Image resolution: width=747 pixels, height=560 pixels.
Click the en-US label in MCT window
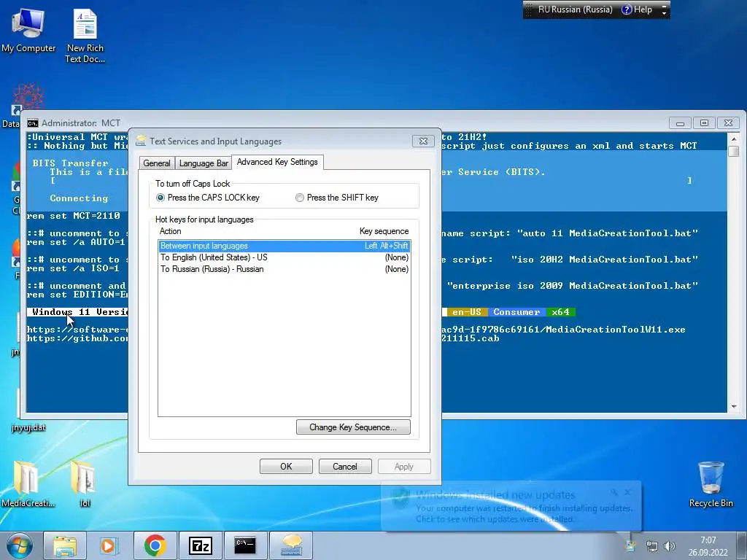point(466,312)
